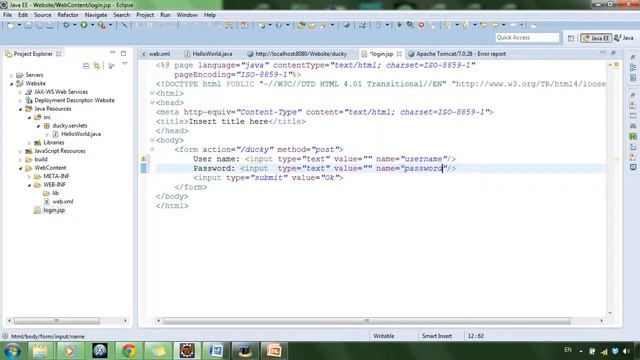
Task: Click the Save toolbar icon
Action: click(28, 25)
